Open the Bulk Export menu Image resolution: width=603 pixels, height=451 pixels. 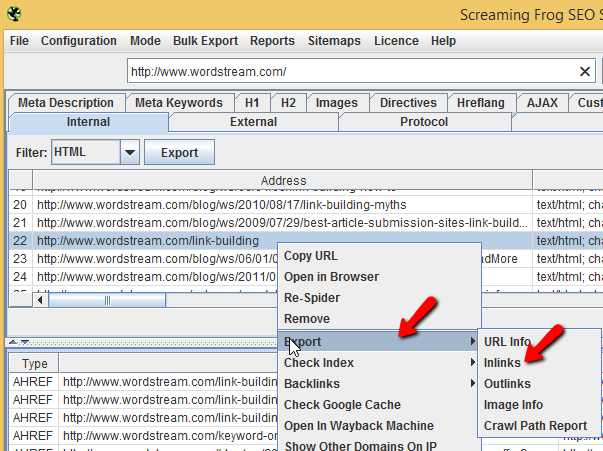pos(205,41)
